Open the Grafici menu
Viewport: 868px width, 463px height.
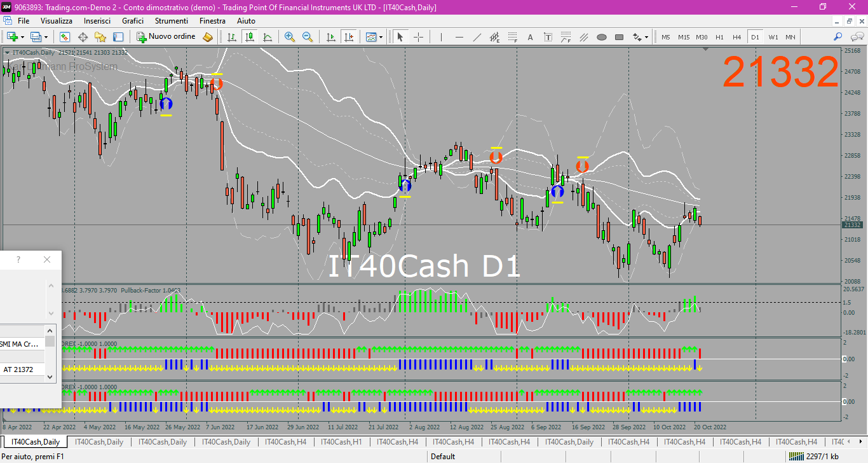tap(133, 21)
